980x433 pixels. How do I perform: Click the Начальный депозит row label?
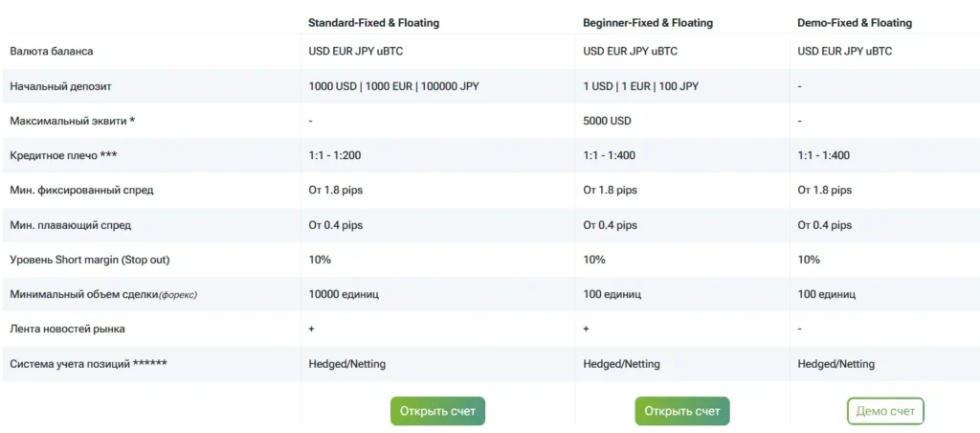60,86
